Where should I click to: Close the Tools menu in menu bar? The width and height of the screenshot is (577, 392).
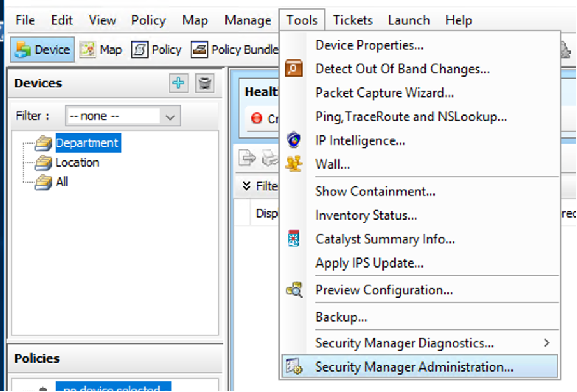pos(302,20)
